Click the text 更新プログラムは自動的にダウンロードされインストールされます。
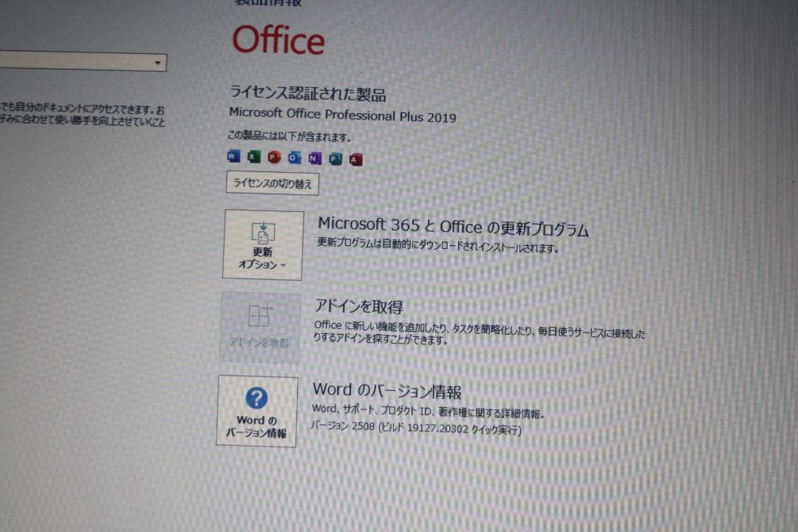Viewport: 798px width, 532px height. [437, 245]
